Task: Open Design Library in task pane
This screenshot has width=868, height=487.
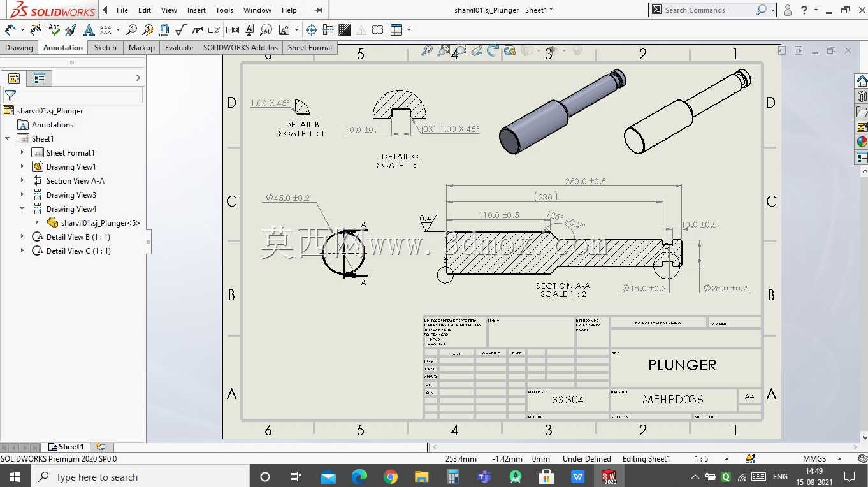Action: [862, 96]
